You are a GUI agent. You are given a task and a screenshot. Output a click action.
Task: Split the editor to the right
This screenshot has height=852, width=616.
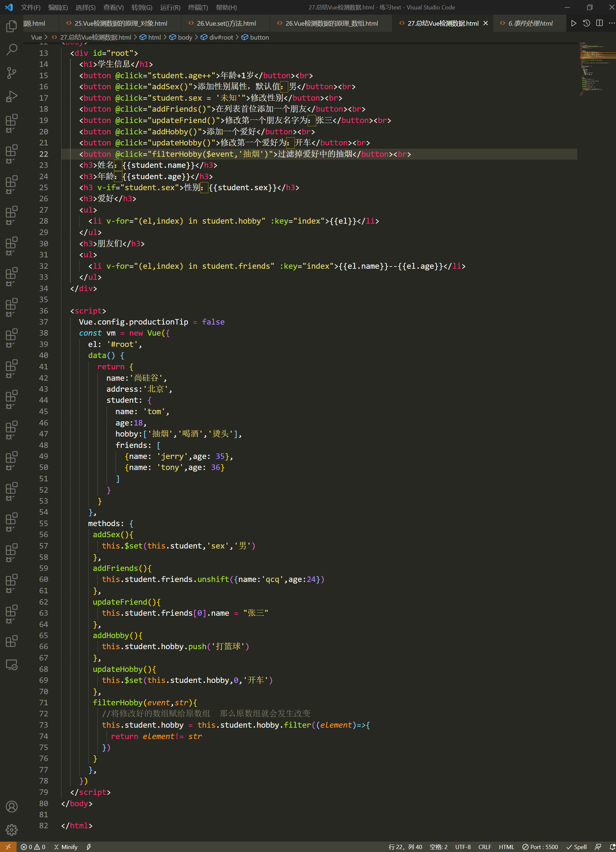click(599, 23)
